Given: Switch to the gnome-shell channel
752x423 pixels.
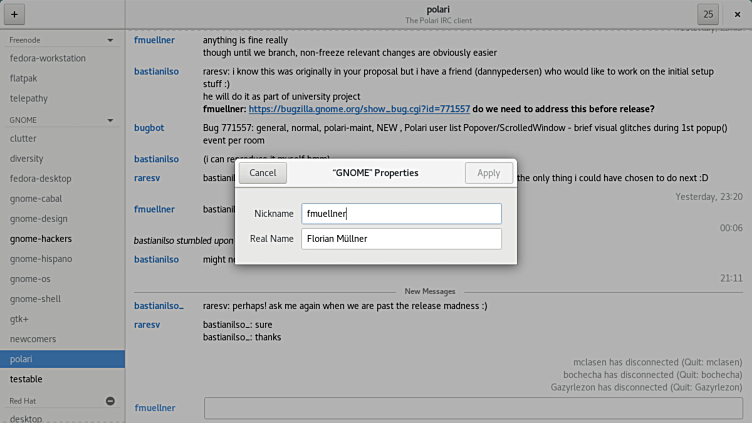Looking at the screenshot, I should point(62,299).
